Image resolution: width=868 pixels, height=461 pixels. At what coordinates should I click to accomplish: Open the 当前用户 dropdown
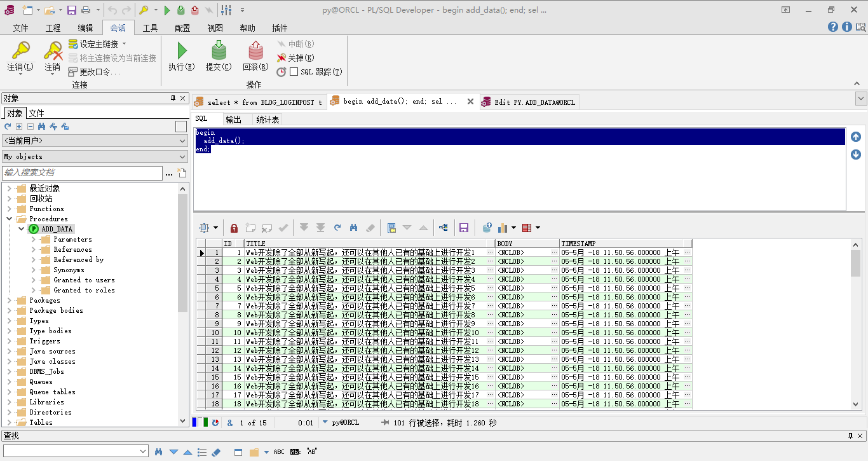click(95, 141)
